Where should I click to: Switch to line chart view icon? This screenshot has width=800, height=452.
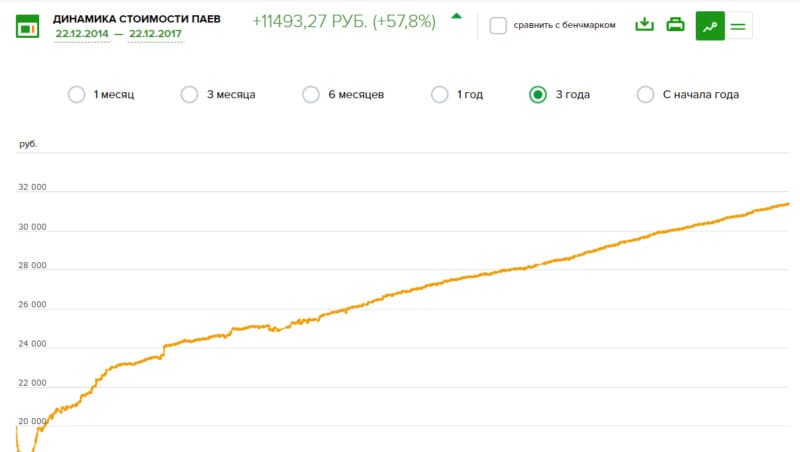[x=709, y=26]
